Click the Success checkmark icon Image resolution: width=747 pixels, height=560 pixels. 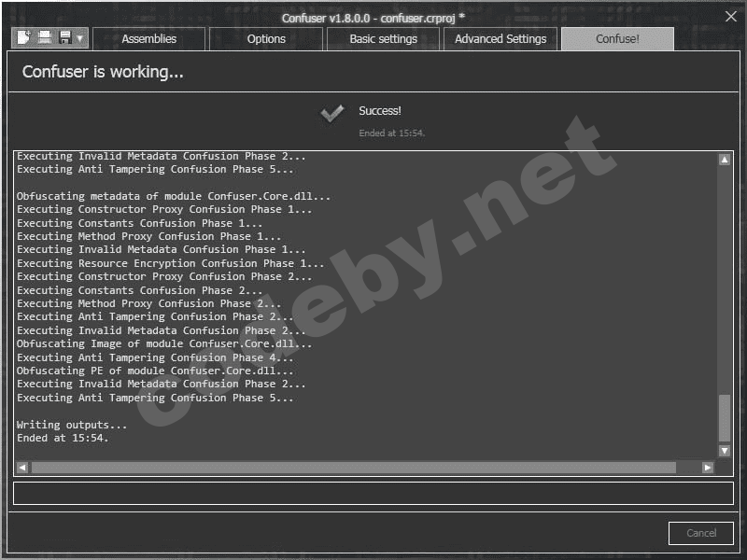[x=332, y=113]
